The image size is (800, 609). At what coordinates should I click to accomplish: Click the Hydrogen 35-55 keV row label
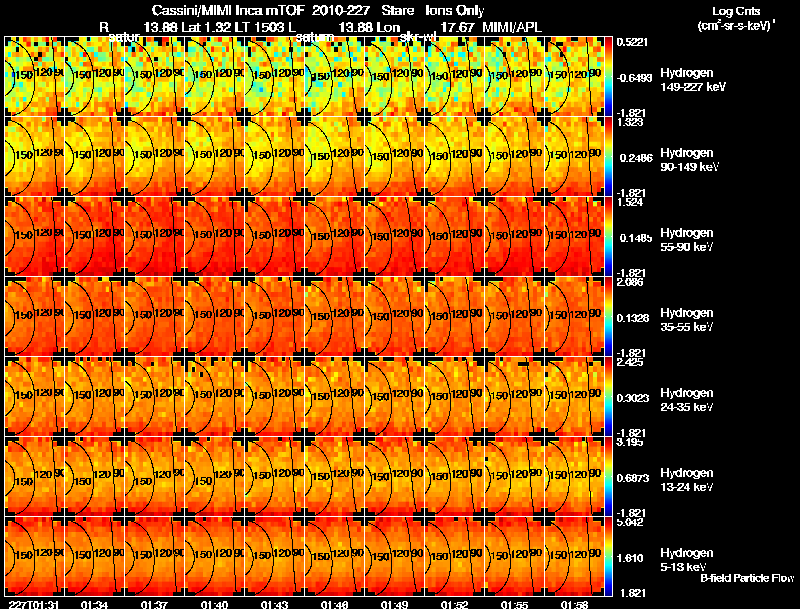point(687,320)
